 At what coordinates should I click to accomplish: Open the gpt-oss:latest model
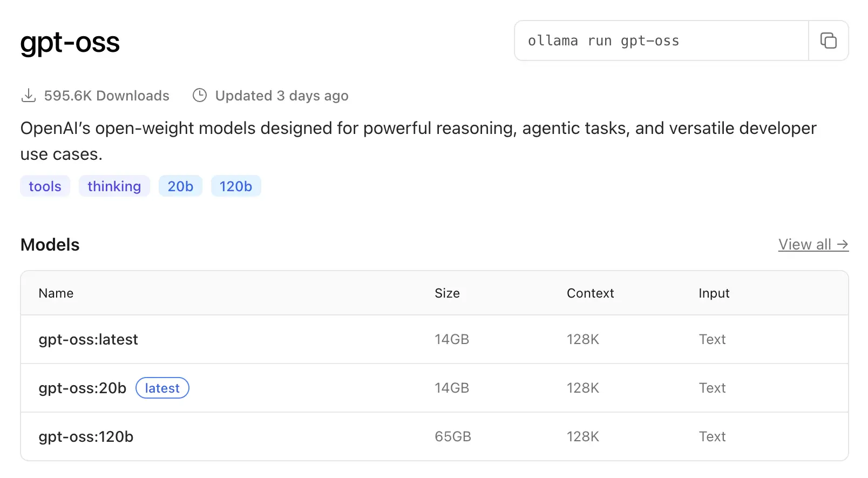[x=89, y=339]
